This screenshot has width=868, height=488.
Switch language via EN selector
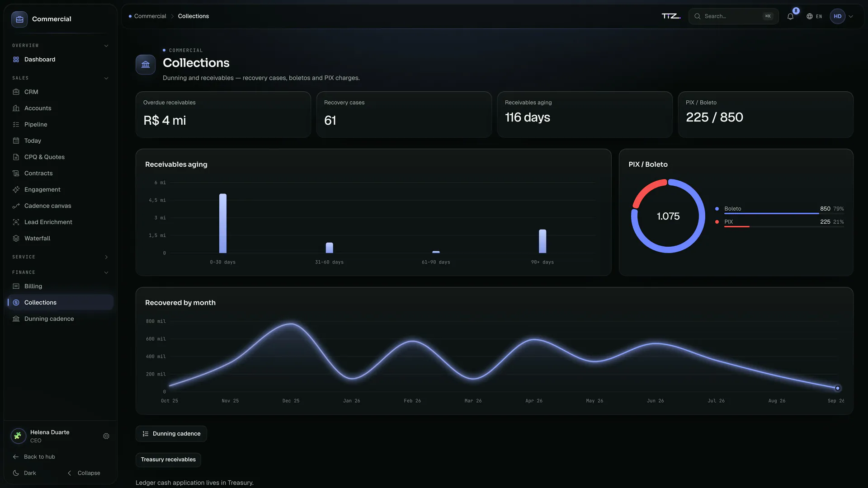(x=814, y=16)
